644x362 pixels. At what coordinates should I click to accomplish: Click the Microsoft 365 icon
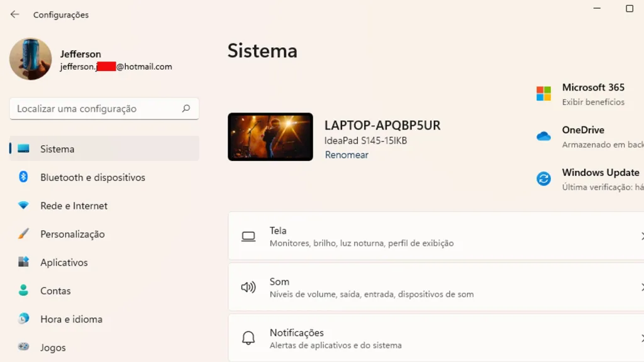click(x=542, y=93)
